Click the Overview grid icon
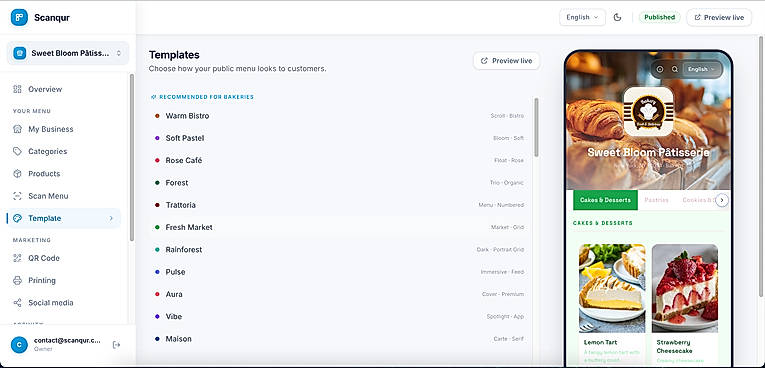This screenshot has width=765, height=368. pyautogui.click(x=18, y=89)
